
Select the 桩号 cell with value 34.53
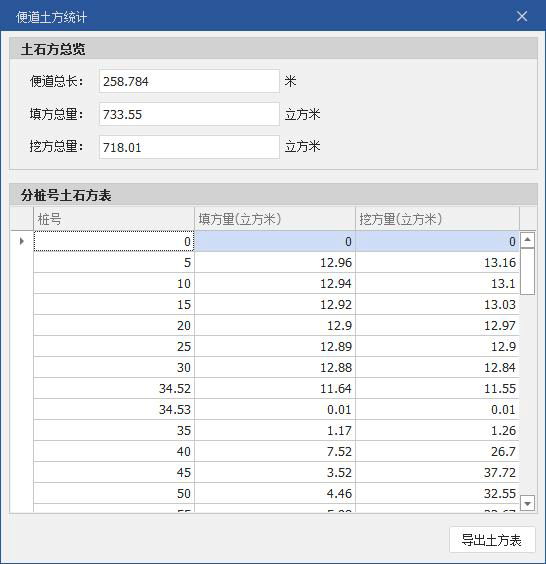coord(114,409)
